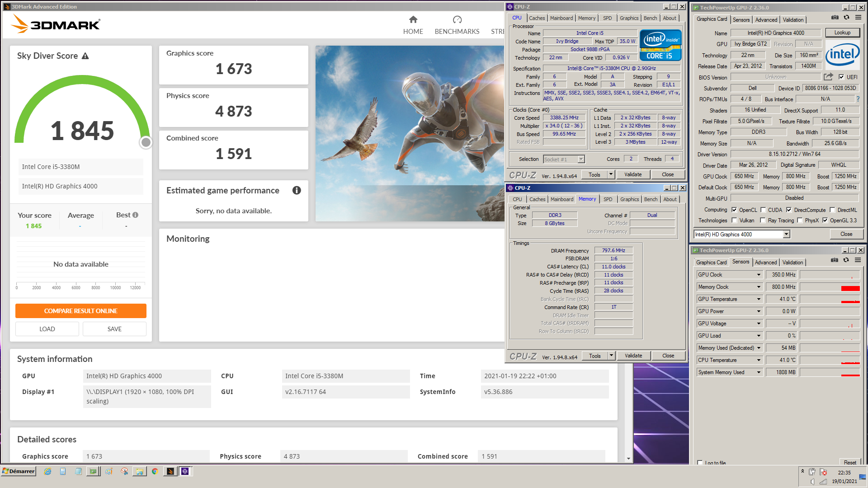868x488 pixels.
Task: Click refresh icon in GPU-Z Sensors window
Action: (846, 260)
